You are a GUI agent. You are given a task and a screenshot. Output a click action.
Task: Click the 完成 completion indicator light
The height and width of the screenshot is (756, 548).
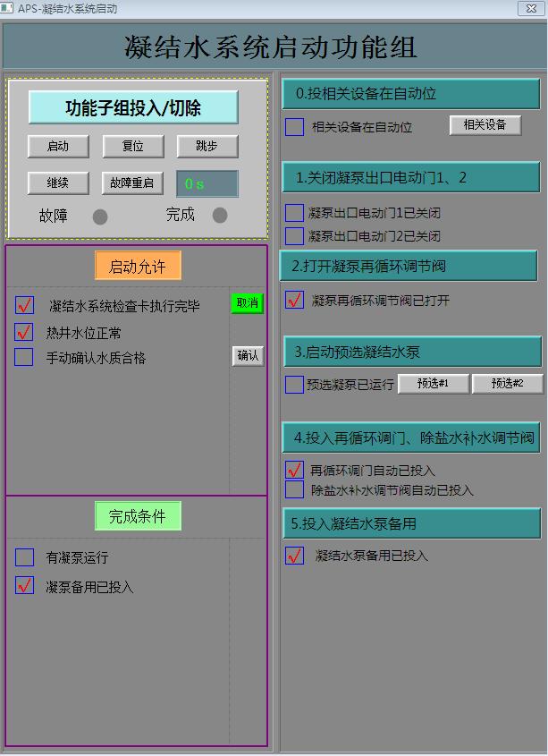(220, 216)
